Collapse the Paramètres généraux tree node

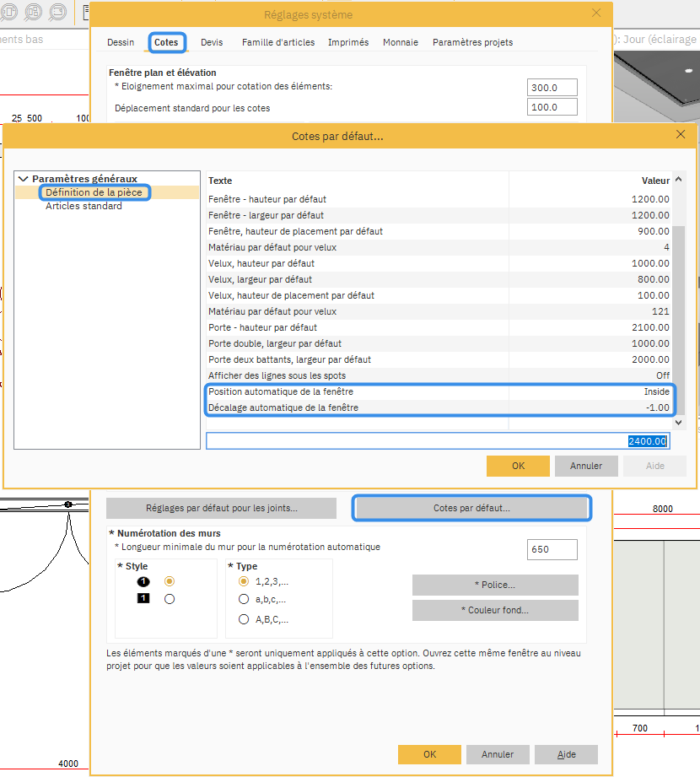[x=23, y=179]
